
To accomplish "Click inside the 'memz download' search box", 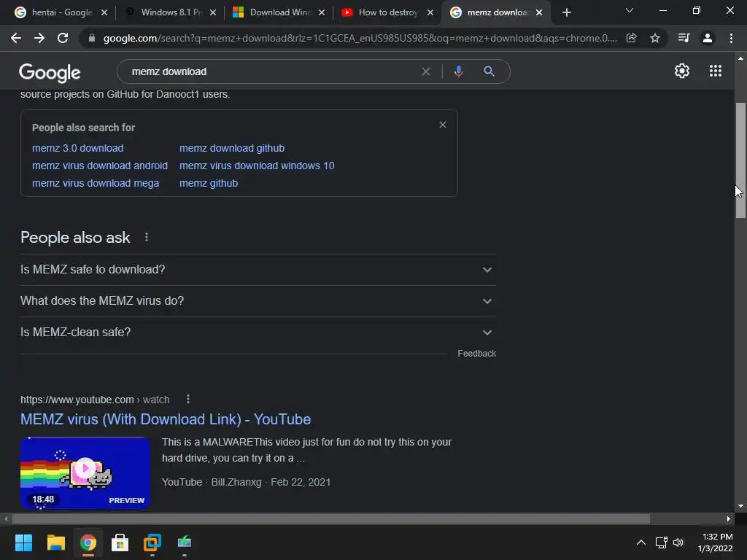I will pyautogui.click(x=271, y=71).
